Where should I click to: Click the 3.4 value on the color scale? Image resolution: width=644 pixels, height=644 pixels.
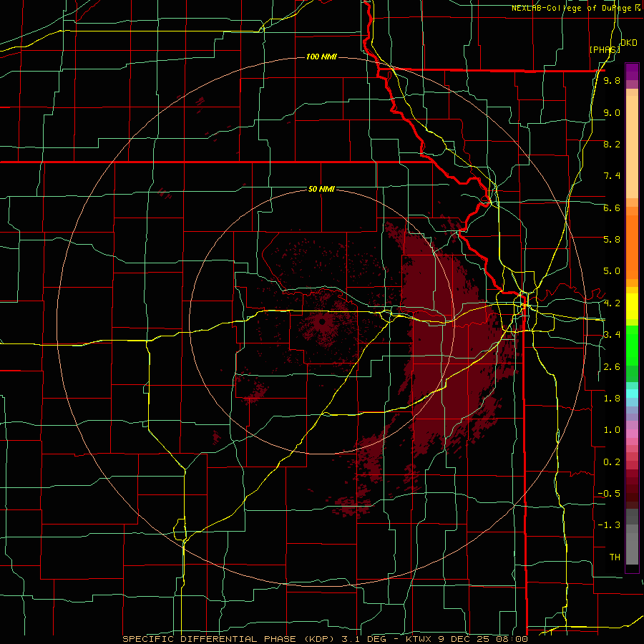[612, 334]
